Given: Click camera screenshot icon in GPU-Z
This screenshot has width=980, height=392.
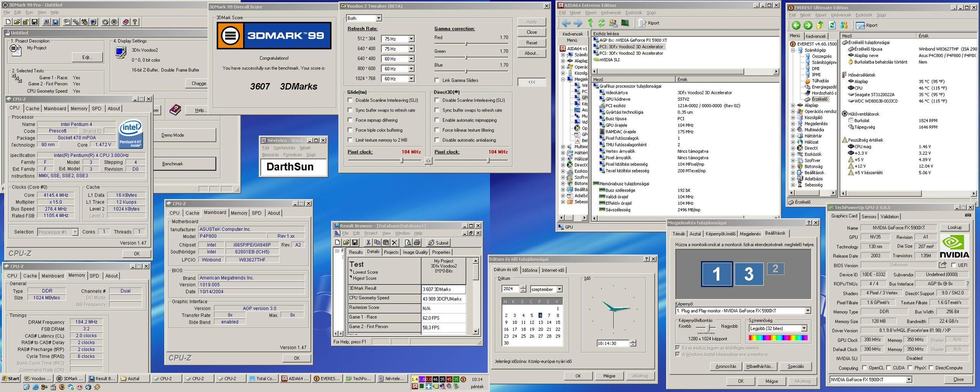Looking at the screenshot, I should 968,215.
